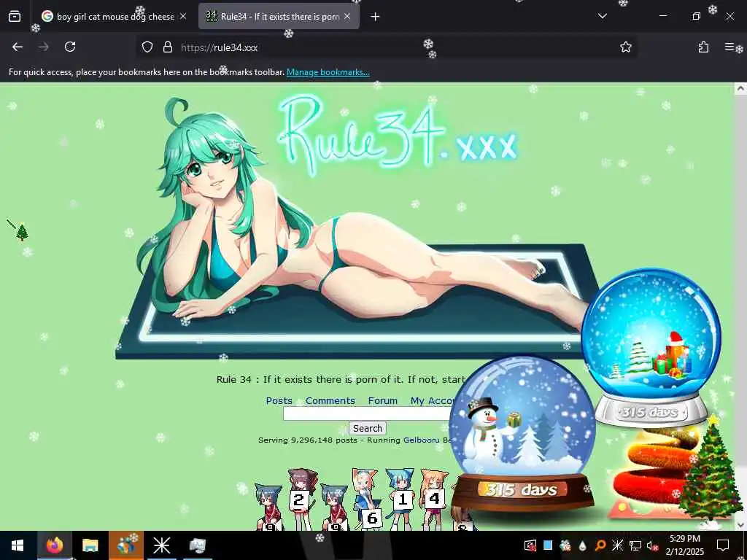The width and height of the screenshot is (747, 560).
Task: Click the orange magnifier tray icon
Action: pos(600,545)
